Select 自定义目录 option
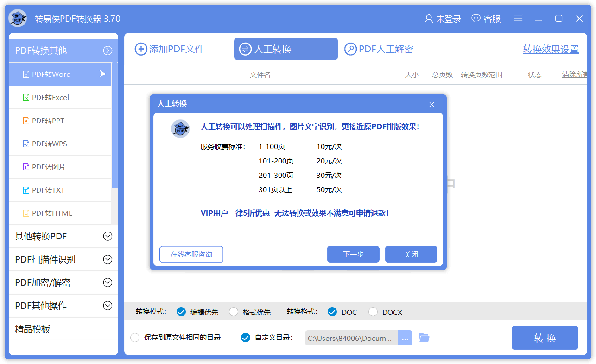596x364 pixels. (x=246, y=338)
